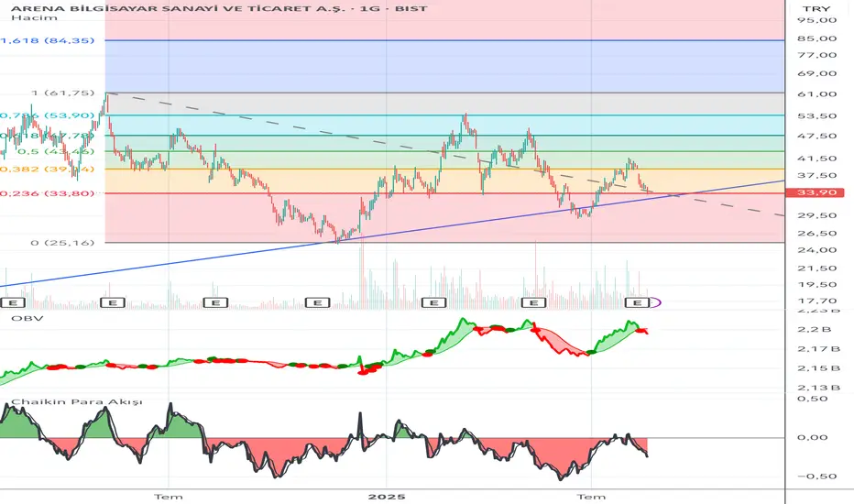Open the TRY currency selector
Image resolution: width=854 pixels, height=504 pixels.
pos(816,9)
